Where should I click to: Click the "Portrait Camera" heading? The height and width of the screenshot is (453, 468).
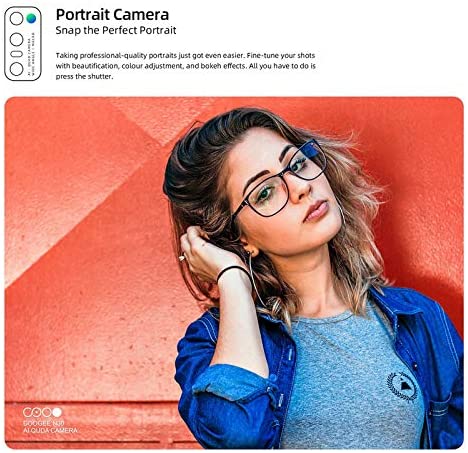tap(112, 15)
